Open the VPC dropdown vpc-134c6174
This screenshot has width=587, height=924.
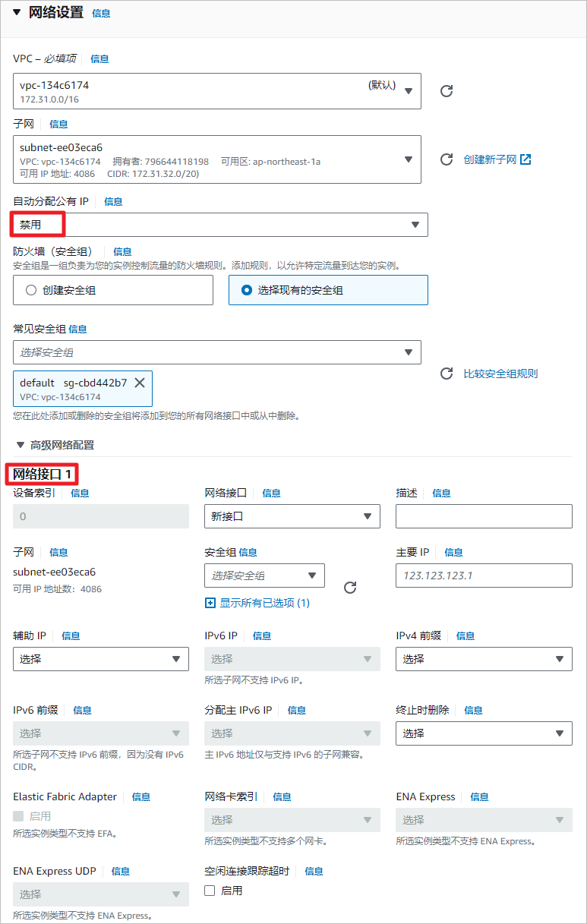pos(217,91)
